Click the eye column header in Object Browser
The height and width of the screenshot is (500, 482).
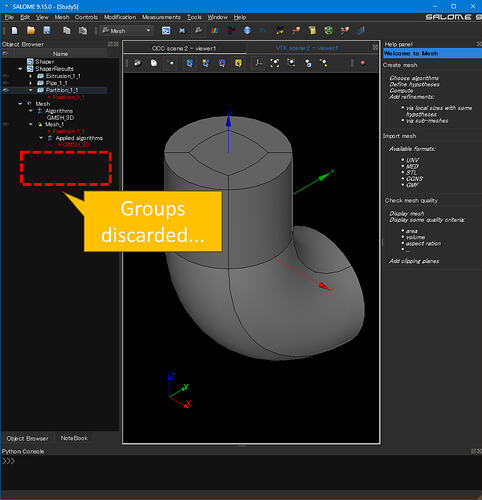(x=5, y=53)
